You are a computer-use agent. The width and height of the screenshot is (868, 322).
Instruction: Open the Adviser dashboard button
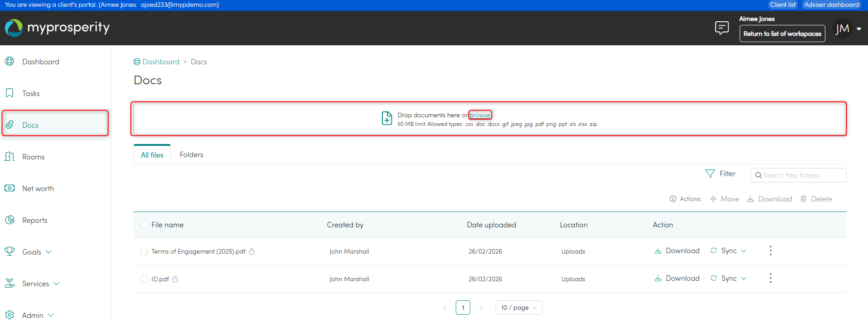click(831, 5)
